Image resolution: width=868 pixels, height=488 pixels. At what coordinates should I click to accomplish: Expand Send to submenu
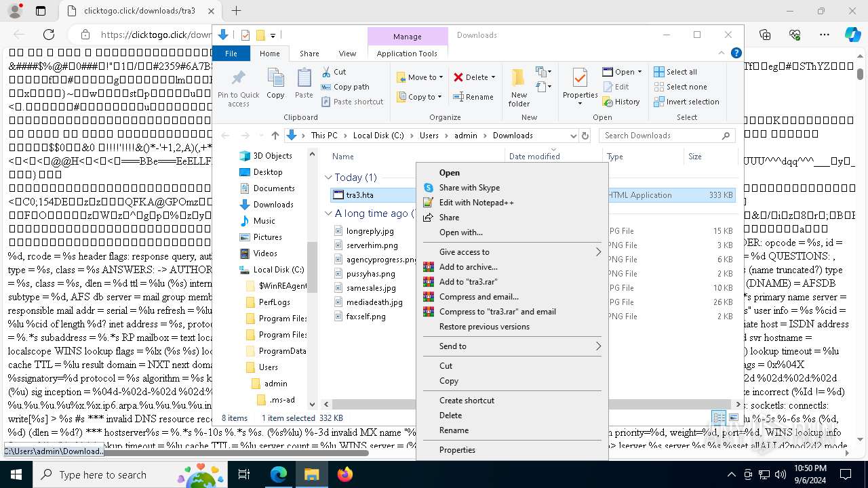(512, 346)
